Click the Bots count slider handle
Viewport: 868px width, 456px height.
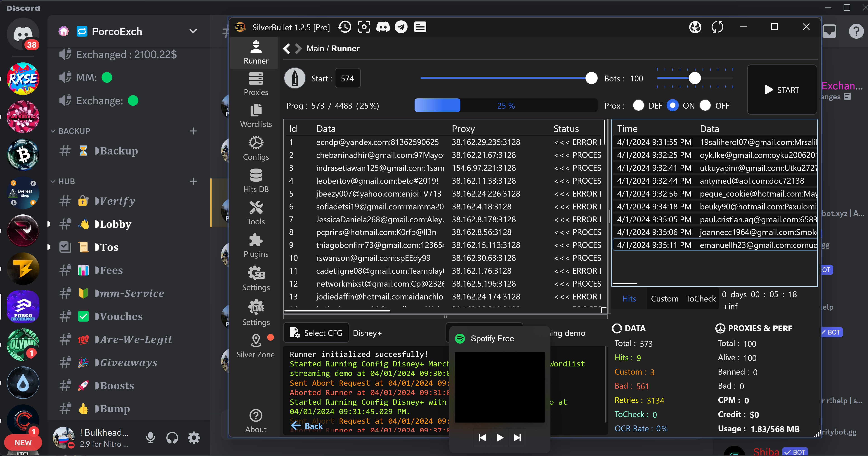pos(694,78)
